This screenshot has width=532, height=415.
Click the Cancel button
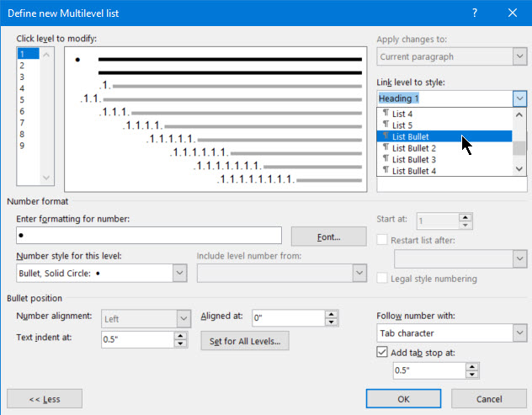(489, 399)
